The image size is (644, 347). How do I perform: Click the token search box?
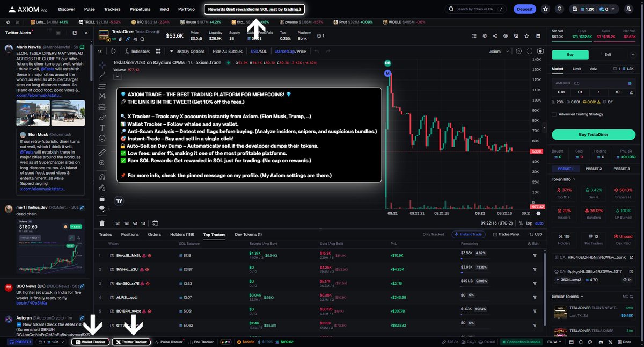pos(477,9)
